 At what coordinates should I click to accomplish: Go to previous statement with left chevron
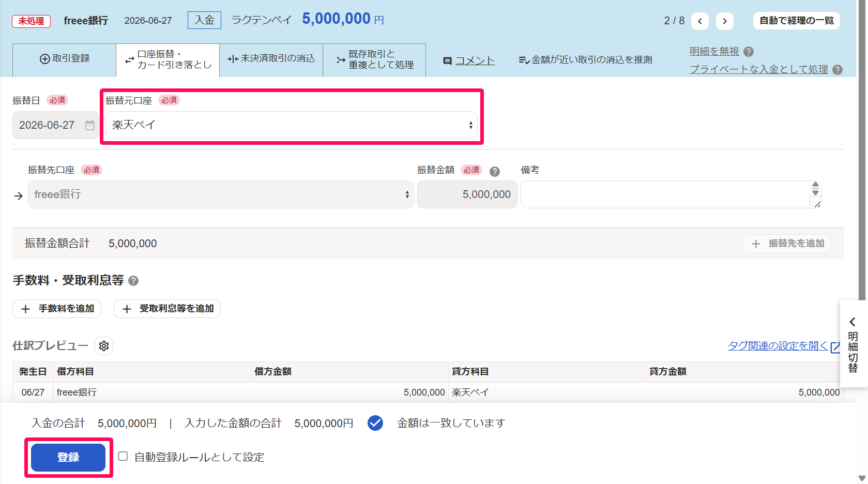(700, 21)
